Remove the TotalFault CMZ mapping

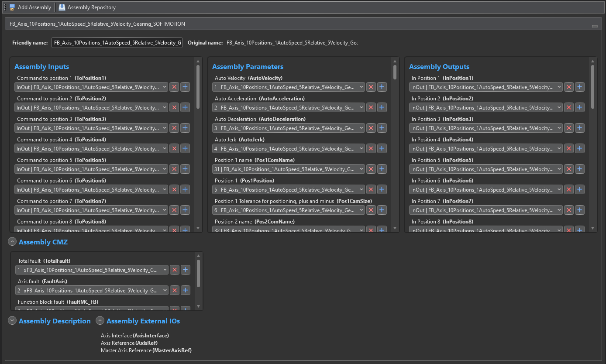point(175,270)
